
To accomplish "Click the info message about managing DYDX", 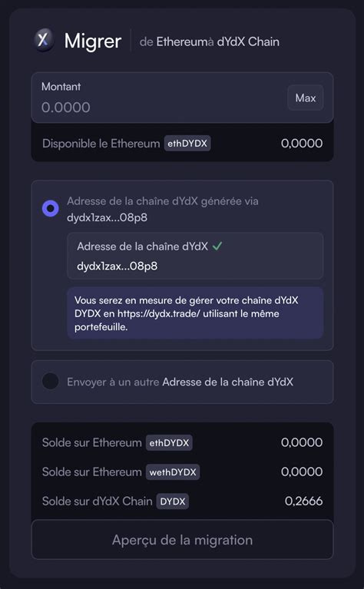I will point(195,313).
